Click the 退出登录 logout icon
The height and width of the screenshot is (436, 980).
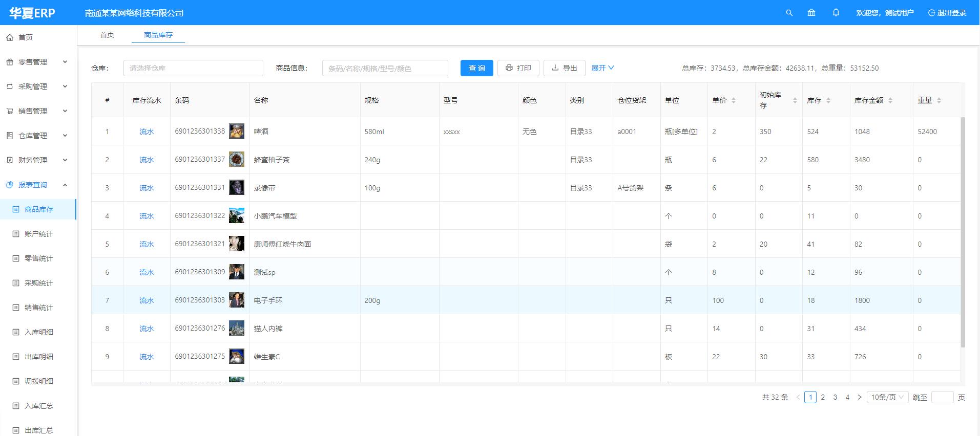(x=931, y=13)
